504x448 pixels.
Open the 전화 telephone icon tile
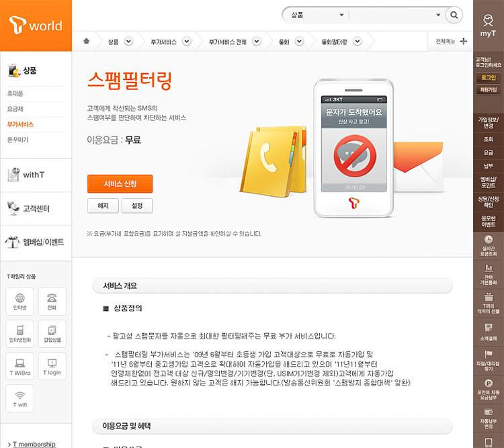52,301
